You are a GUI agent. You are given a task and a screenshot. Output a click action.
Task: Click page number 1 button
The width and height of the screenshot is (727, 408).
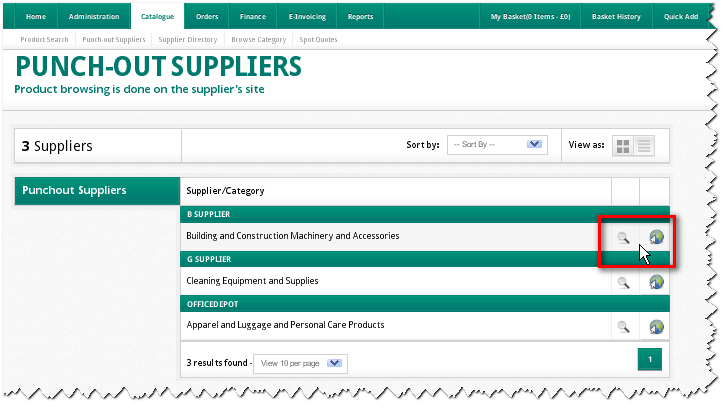click(x=649, y=359)
